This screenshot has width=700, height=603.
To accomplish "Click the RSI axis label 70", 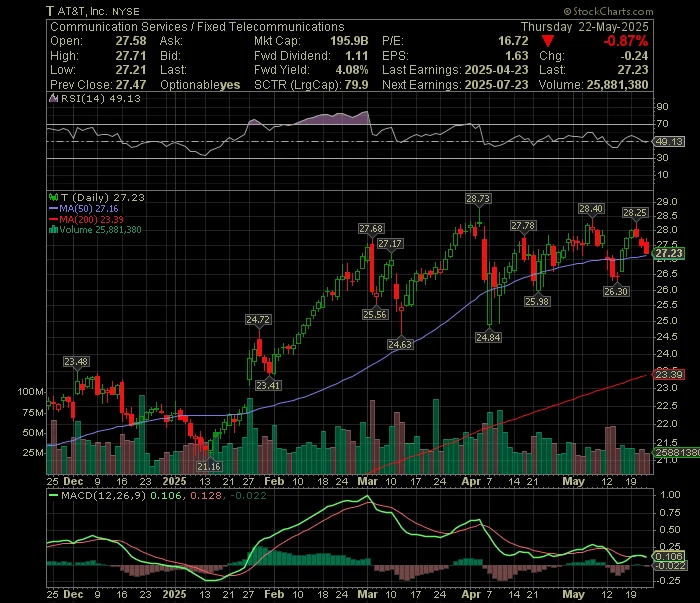I will point(662,124).
